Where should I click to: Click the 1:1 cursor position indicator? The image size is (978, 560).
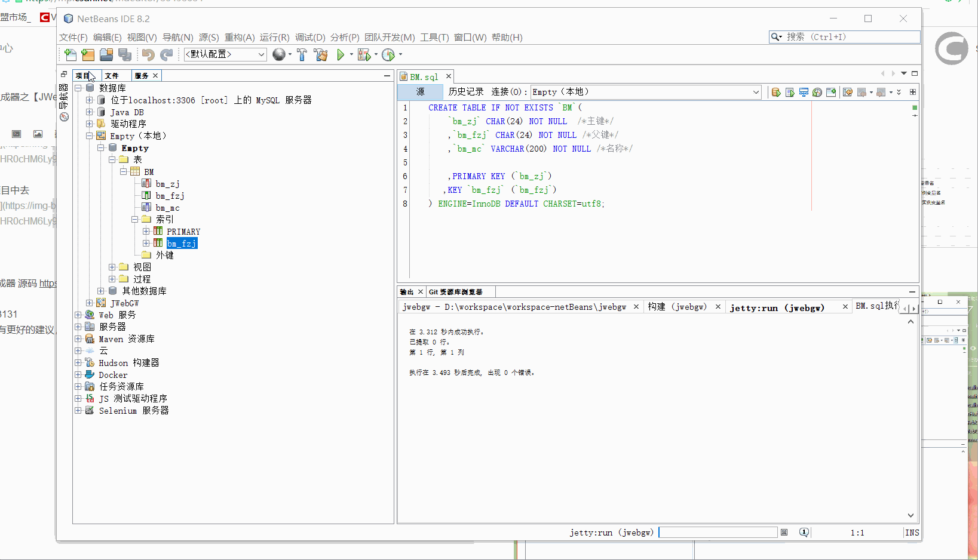coord(857,533)
